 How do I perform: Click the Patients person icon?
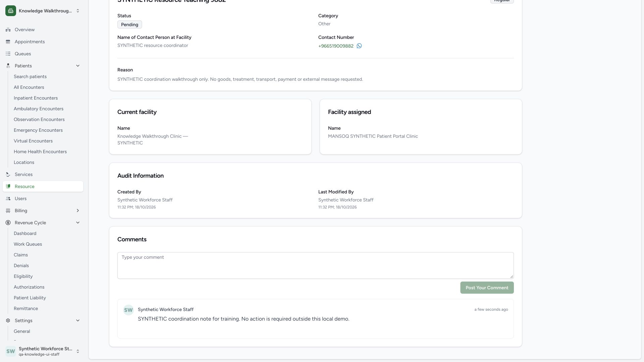click(8, 66)
